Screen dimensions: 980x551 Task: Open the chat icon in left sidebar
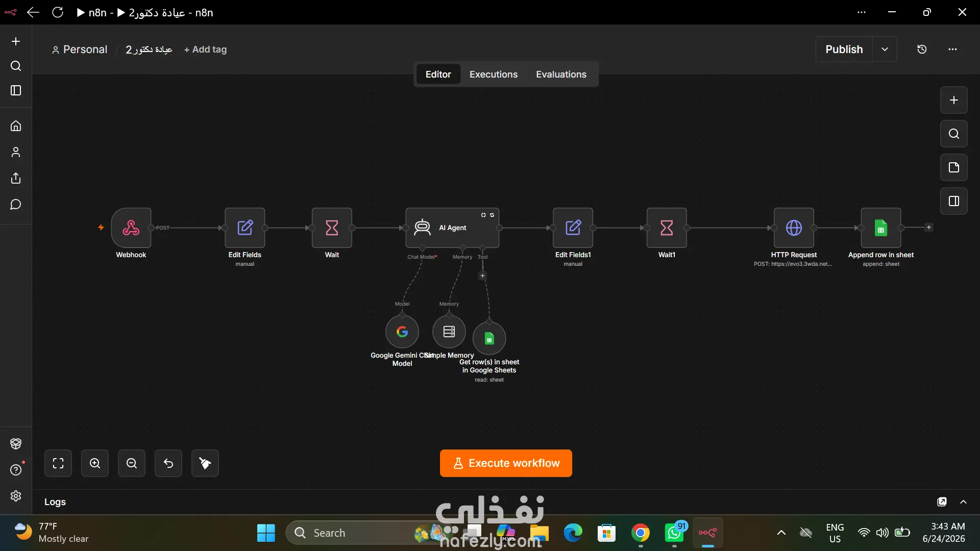tap(16, 205)
